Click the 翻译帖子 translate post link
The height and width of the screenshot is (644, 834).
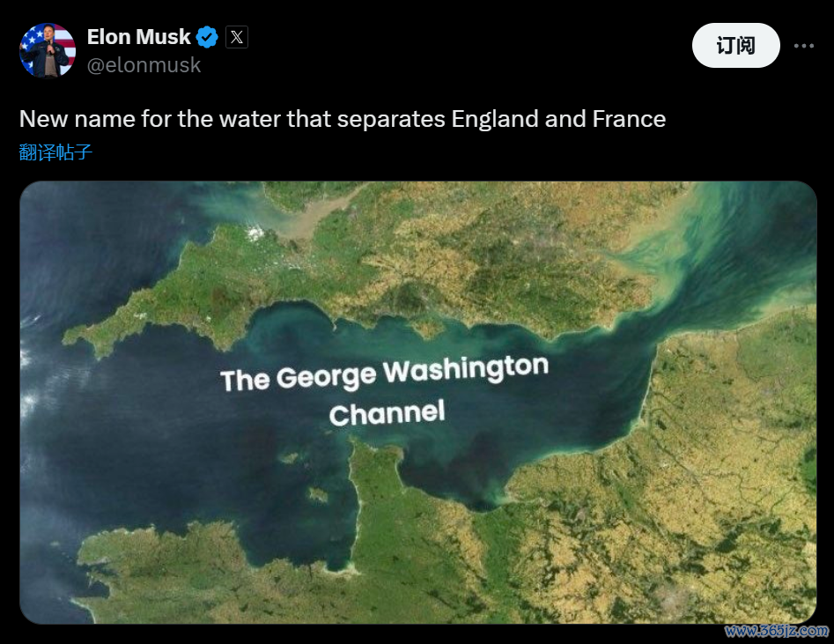[x=55, y=152]
